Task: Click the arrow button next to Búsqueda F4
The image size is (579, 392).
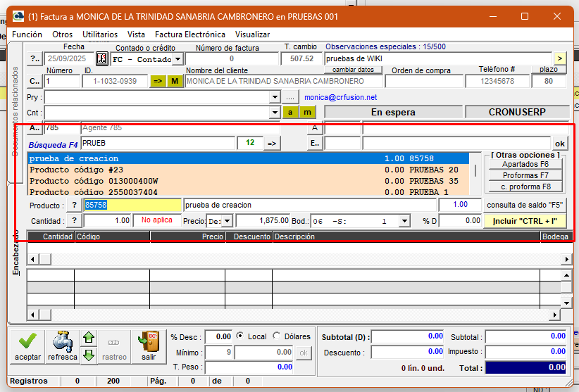Action: click(x=271, y=143)
